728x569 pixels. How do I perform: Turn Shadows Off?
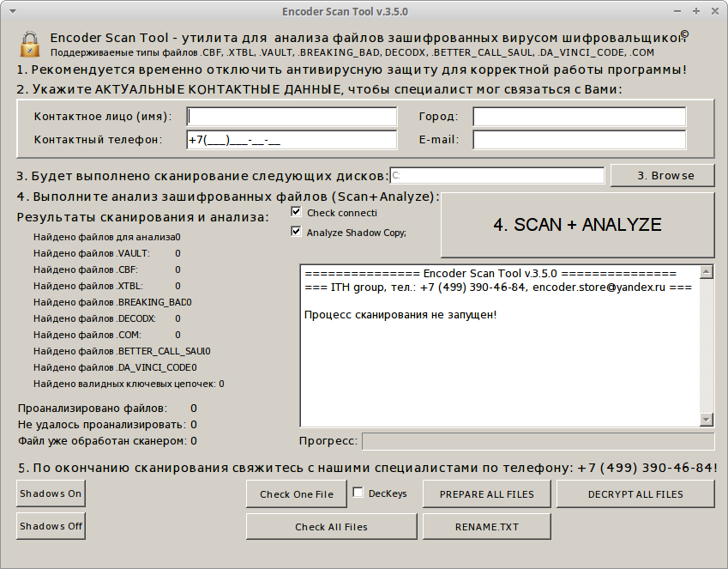tap(51, 526)
